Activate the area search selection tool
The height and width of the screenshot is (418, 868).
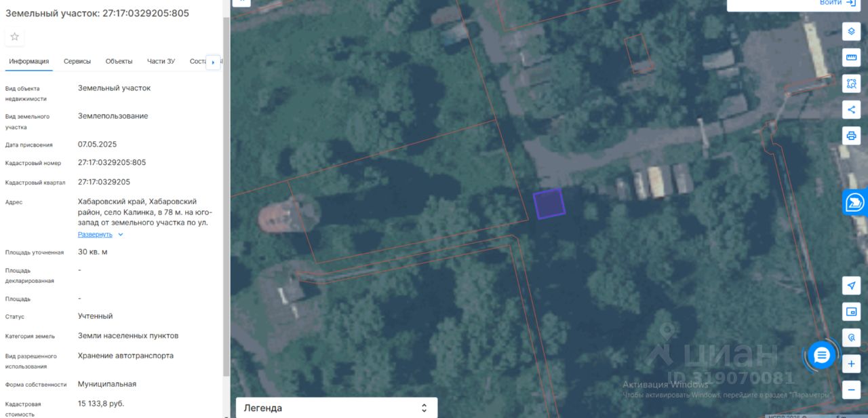click(x=852, y=83)
